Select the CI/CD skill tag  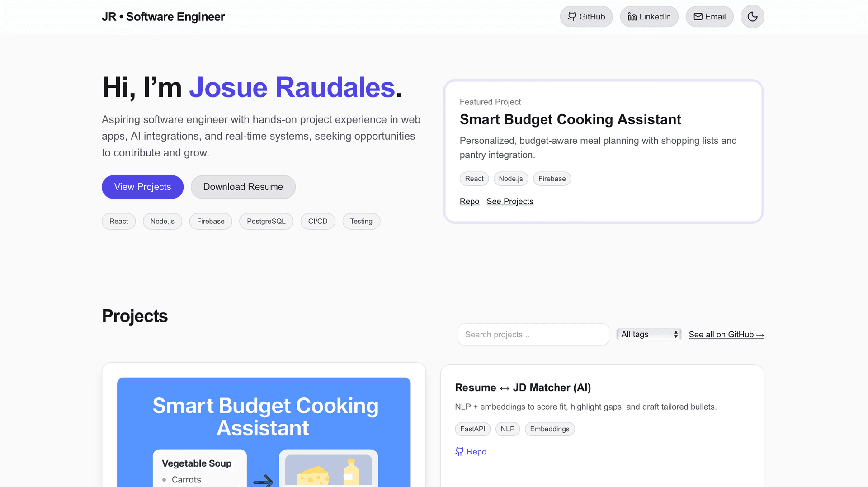click(x=317, y=221)
